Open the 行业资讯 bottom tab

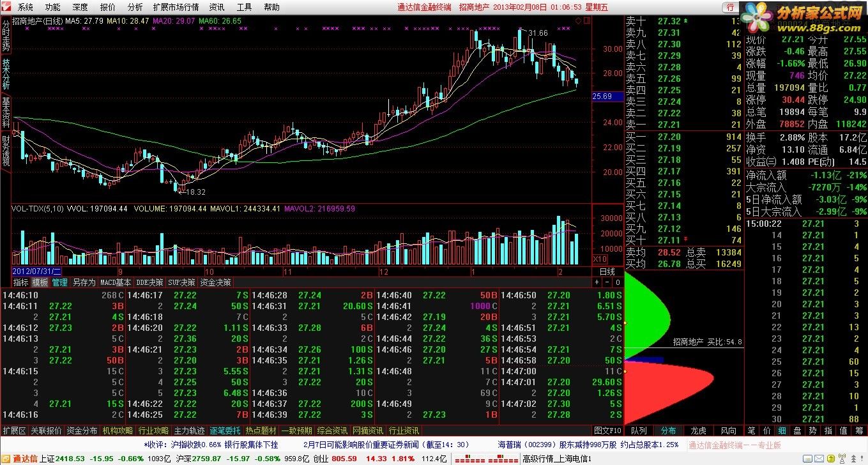point(404,431)
